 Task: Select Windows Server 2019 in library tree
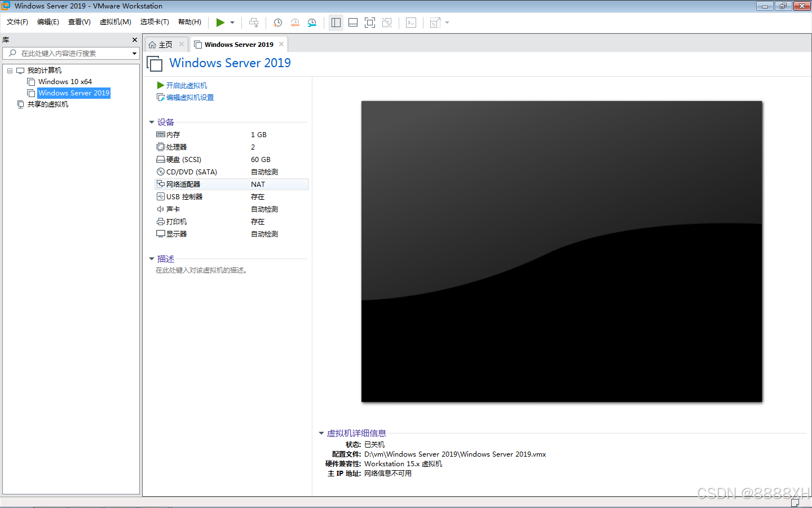(x=74, y=93)
